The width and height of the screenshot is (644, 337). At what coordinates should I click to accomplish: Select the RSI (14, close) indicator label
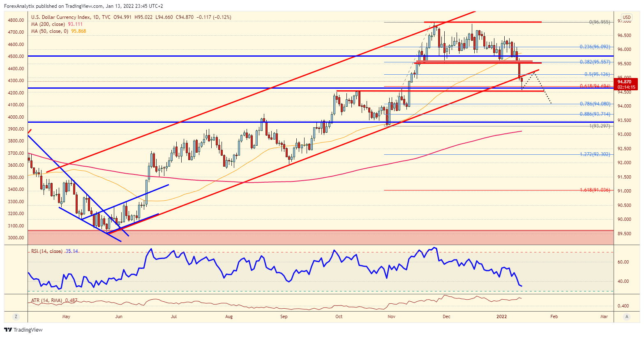(47, 251)
